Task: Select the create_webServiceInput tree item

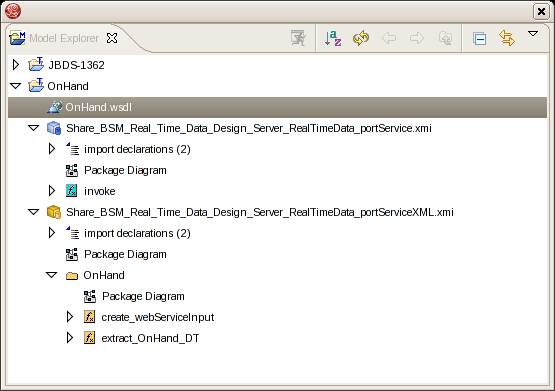Action: pos(158,317)
